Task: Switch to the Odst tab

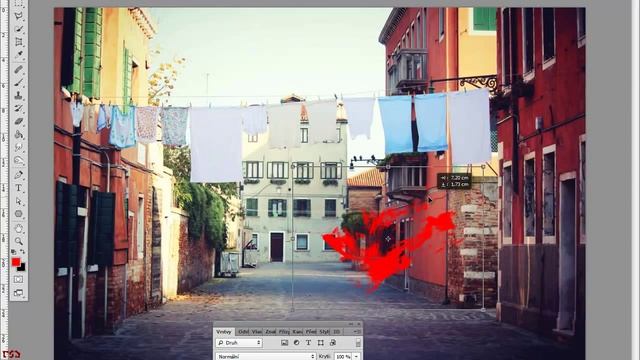Action: pos(244,332)
